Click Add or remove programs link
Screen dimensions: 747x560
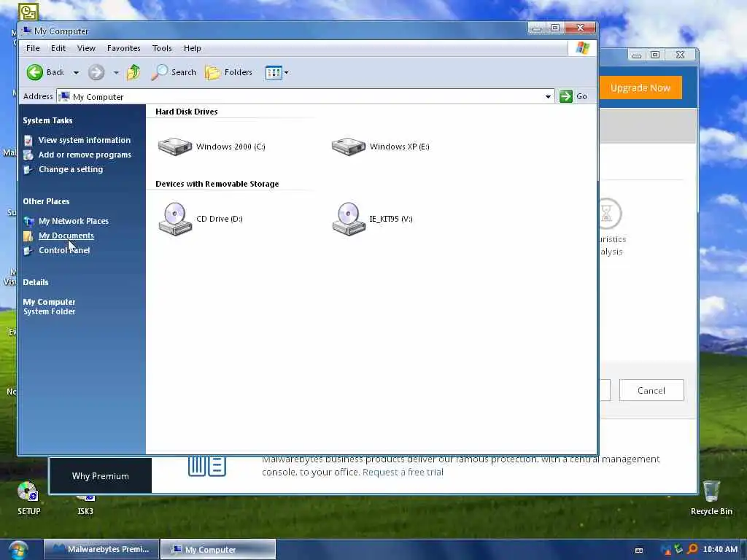(x=85, y=155)
